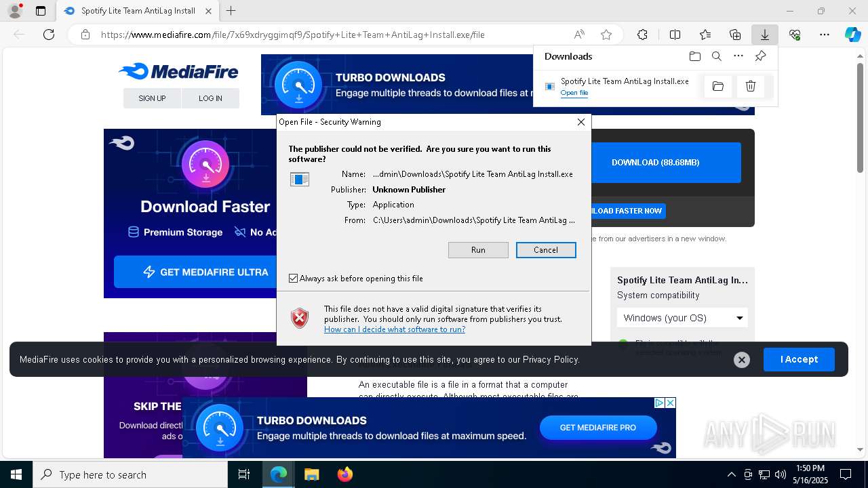Select the Spotify Lite Team AntiLag browser tab
Viewport: 868px width, 488px height.
pyautogui.click(x=138, y=11)
